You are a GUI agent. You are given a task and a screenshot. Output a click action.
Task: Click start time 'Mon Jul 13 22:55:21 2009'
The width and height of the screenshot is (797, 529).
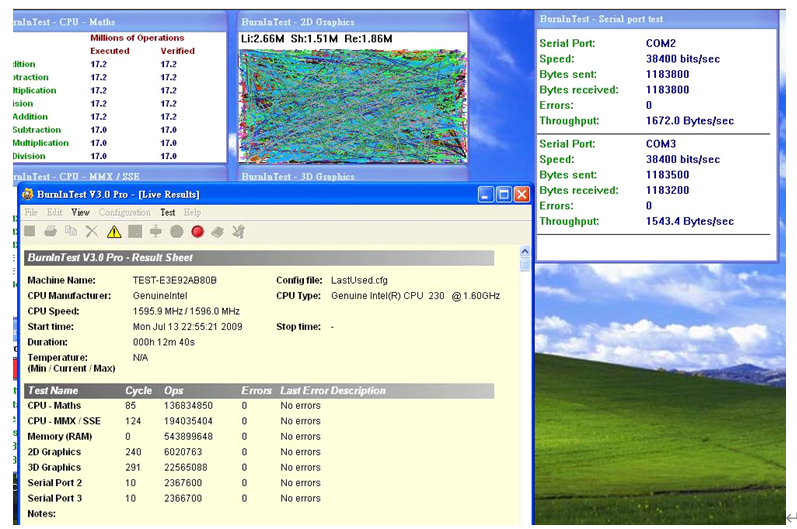[x=187, y=326]
